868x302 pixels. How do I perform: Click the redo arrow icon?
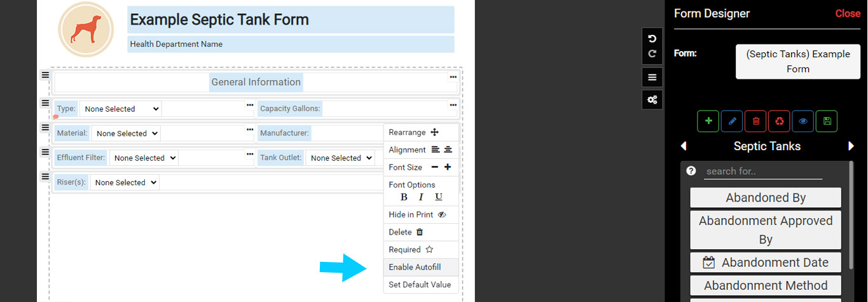tap(652, 54)
